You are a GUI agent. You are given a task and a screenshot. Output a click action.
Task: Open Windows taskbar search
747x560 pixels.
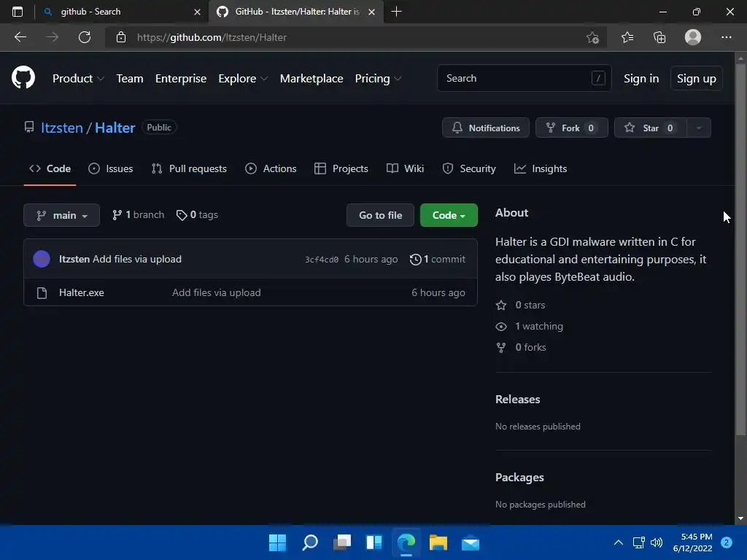tap(310, 542)
